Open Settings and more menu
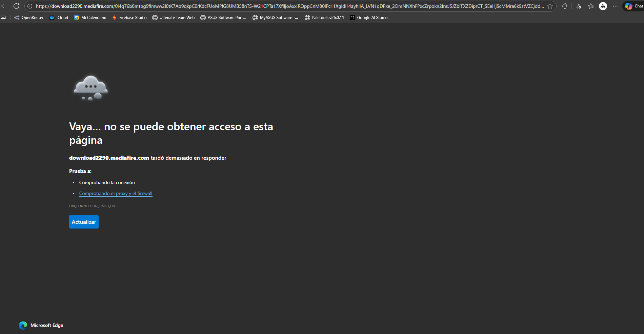Viewport: 644px width, 334px height. [x=615, y=6]
